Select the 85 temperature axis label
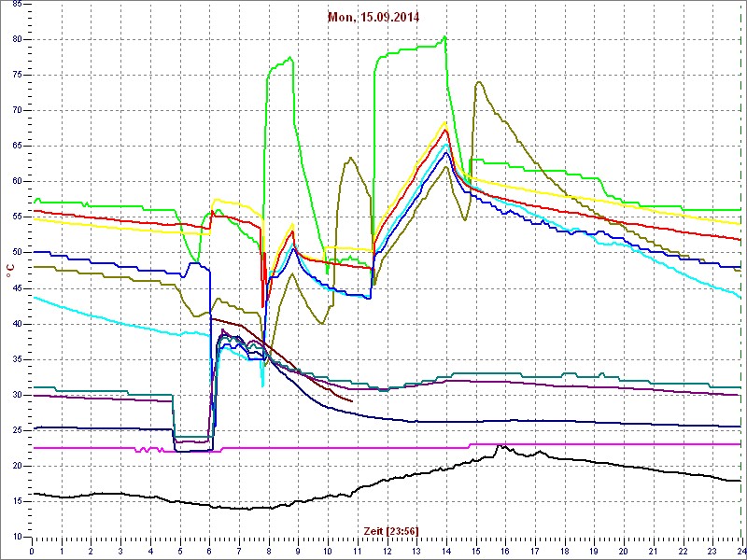This screenshot has width=747, height=560. pyautogui.click(x=16, y=5)
